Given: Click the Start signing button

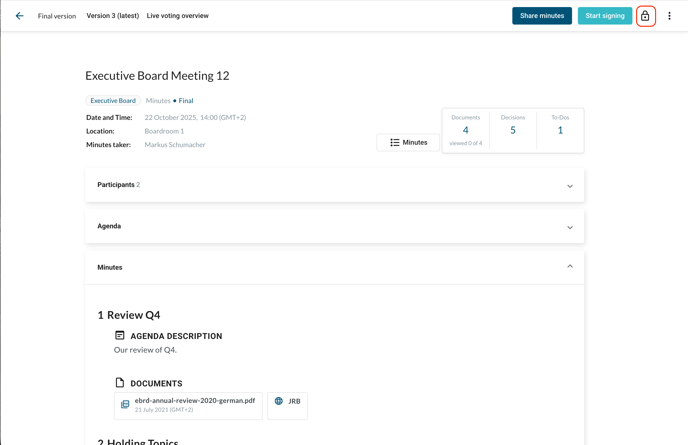Looking at the screenshot, I should point(605,16).
